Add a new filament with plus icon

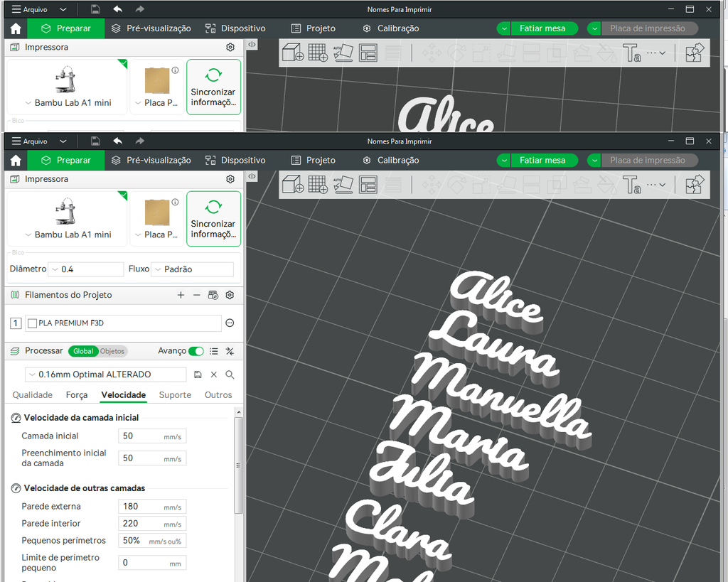181,295
